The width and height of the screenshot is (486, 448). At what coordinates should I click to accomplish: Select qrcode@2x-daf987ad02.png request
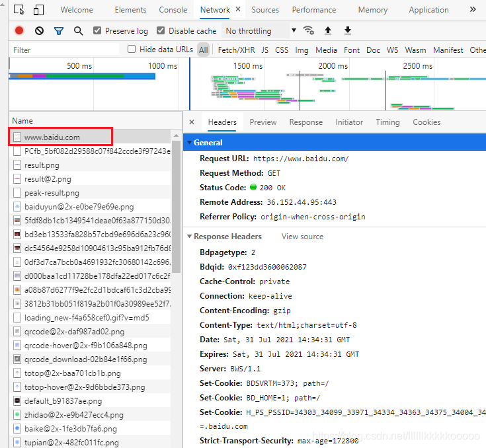click(x=91, y=332)
